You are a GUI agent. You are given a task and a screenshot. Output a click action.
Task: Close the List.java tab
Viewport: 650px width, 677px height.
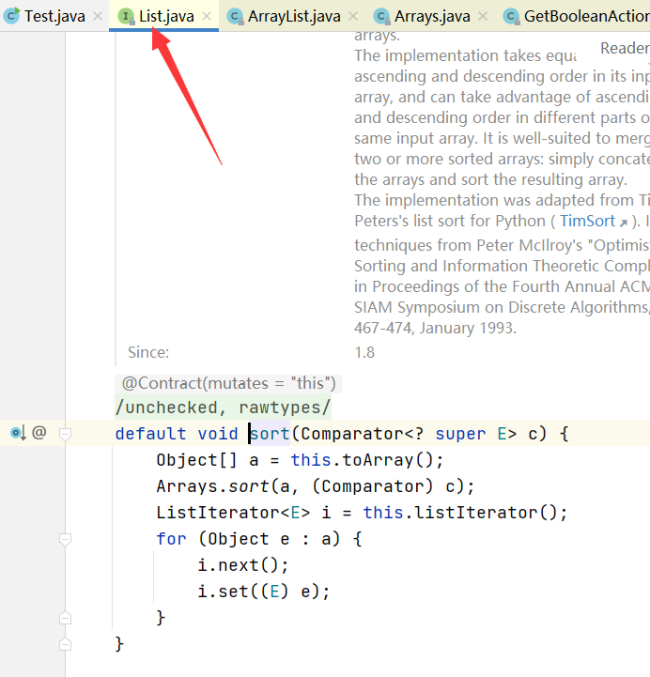tap(207, 16)
